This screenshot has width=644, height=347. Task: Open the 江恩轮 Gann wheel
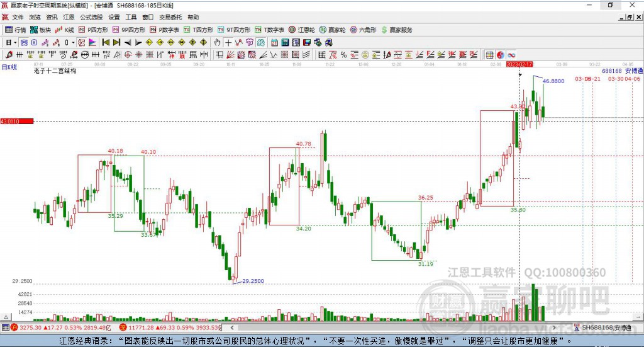click(x=302, y=30)
